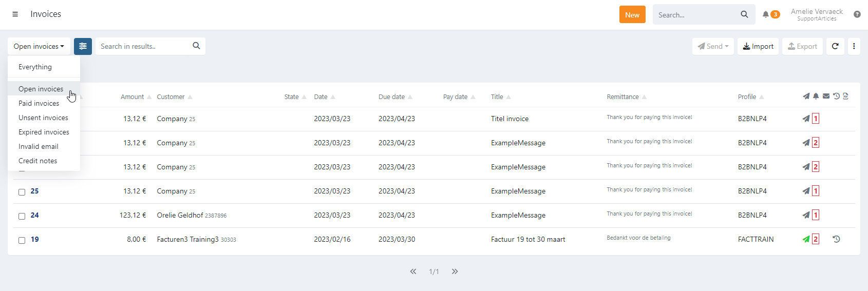Click the history icon on invoice 19
This screenshot has height=291, width=868.
click(x=836, y=239)
